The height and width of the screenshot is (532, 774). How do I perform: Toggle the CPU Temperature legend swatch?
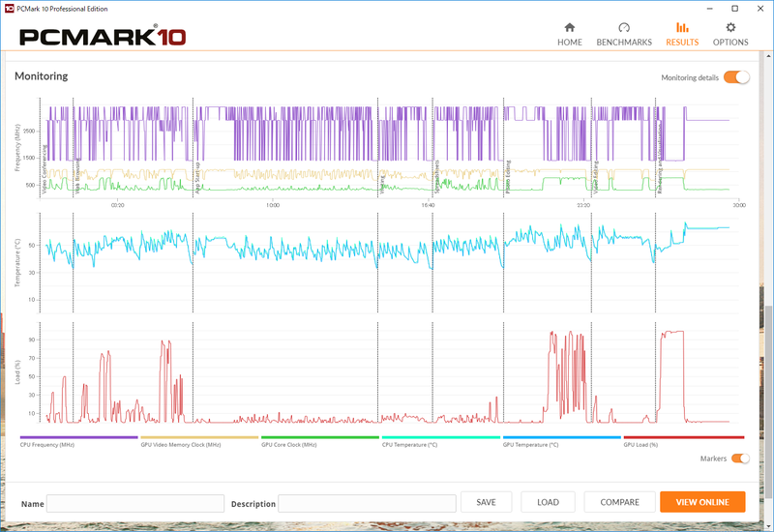coord(441,437)
